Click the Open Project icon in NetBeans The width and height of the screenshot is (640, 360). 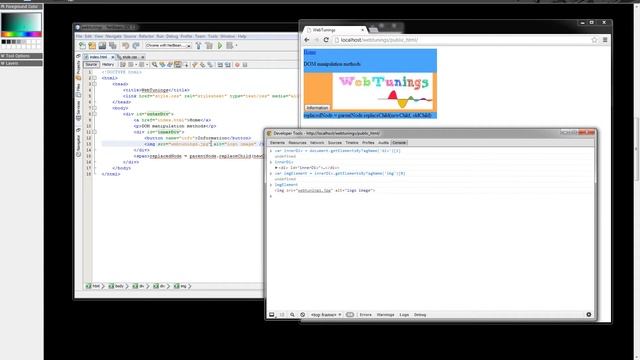coord(102,46)
